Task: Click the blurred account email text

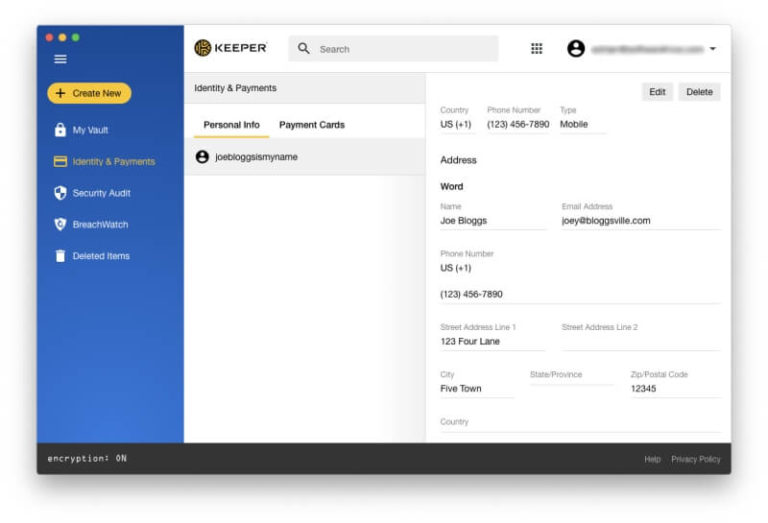Action: pyautogui.click(x=648, y=49)
